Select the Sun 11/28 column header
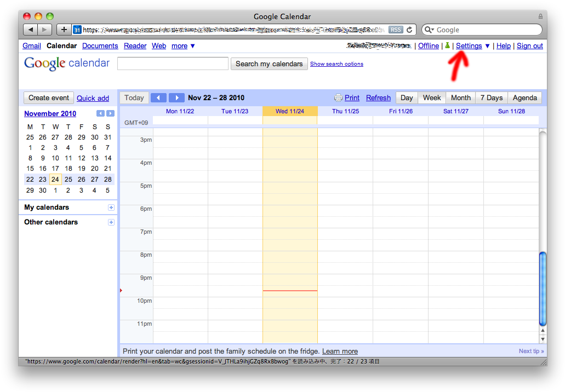The height and width of the screenshot is (392, 565). tap(511, 111)
